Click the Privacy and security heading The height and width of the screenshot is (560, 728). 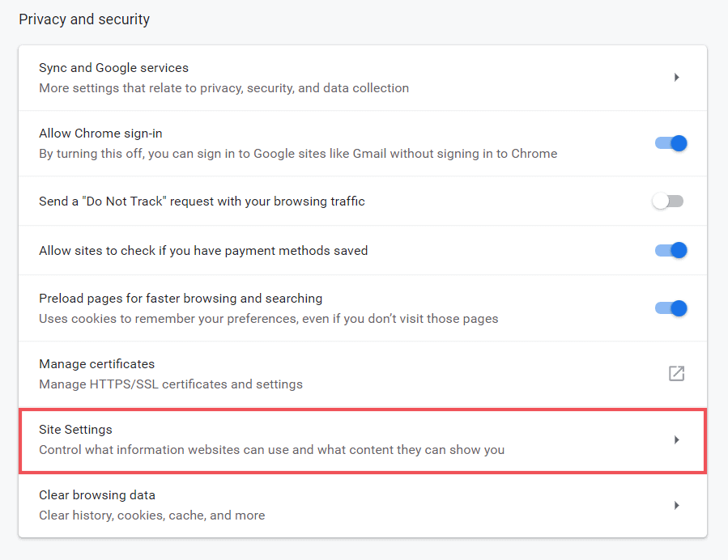(x=84, y=19)
